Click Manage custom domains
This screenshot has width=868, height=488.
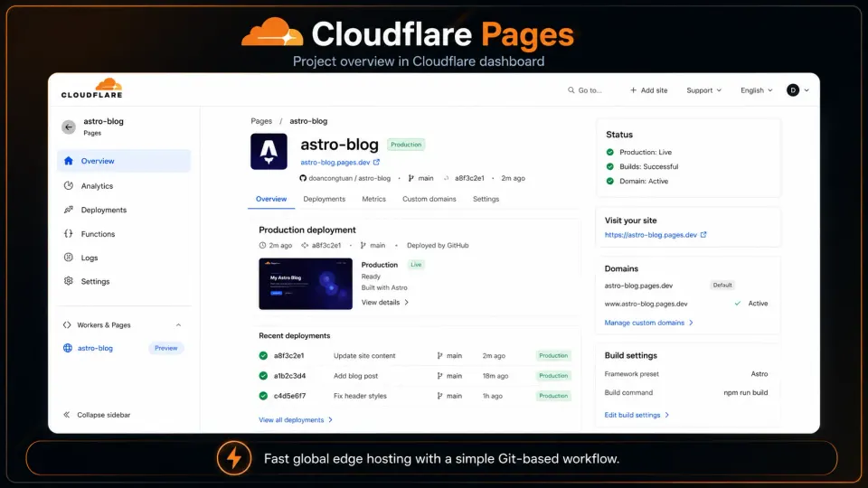click(648, 323)
